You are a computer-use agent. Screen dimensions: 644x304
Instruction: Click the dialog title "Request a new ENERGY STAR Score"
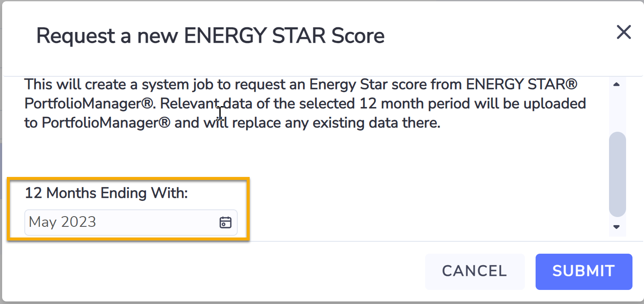(210, 36)
